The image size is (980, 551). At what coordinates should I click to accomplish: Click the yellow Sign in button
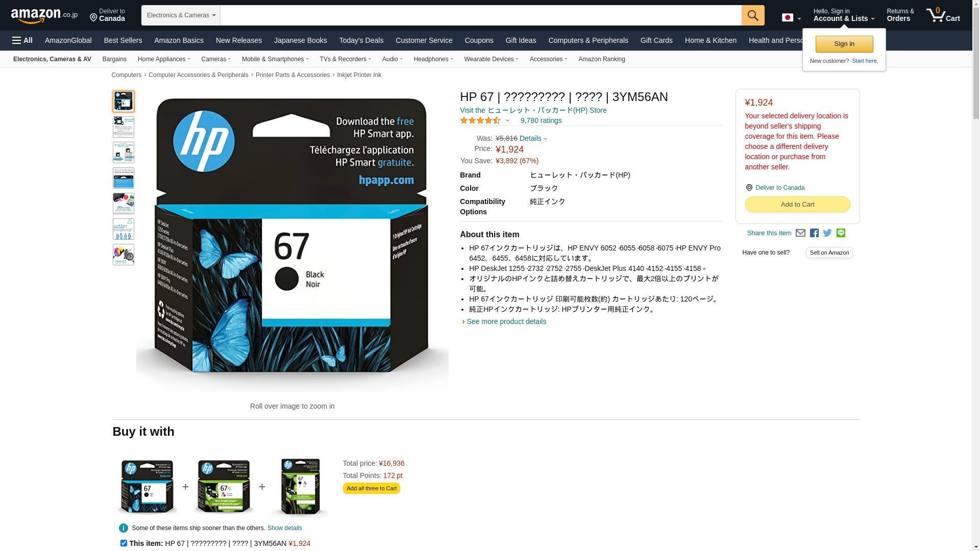(x=844, y=44)
